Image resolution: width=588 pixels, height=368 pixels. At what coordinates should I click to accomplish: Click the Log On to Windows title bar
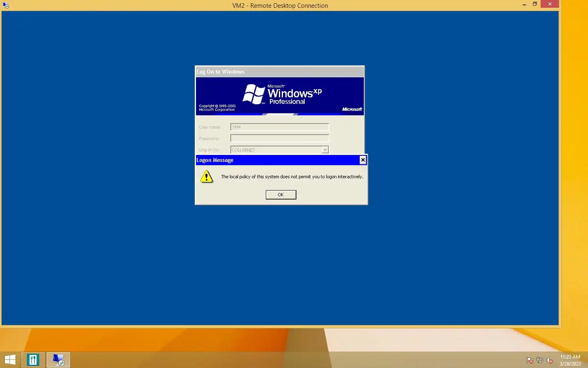pyautogui.click(x=280, y=72)
